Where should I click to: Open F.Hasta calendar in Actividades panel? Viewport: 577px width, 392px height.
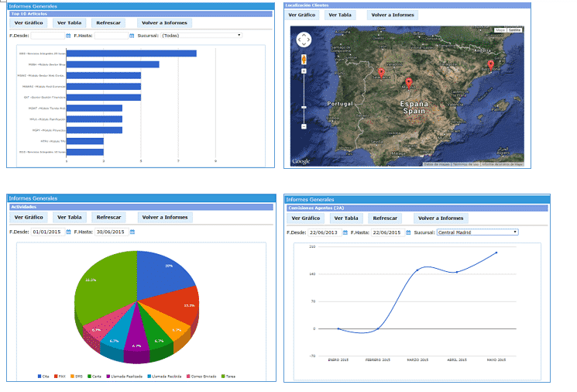click(132, 232)
